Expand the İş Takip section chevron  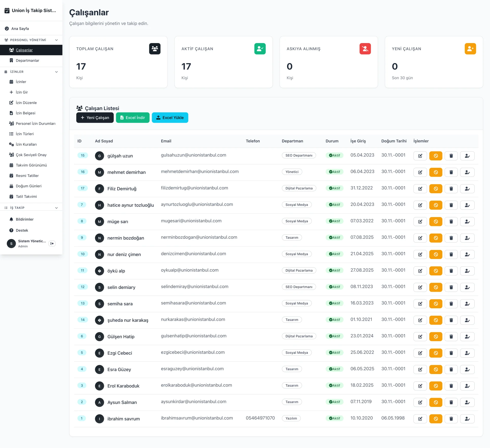pyautogui.click(x=56, y=208)
